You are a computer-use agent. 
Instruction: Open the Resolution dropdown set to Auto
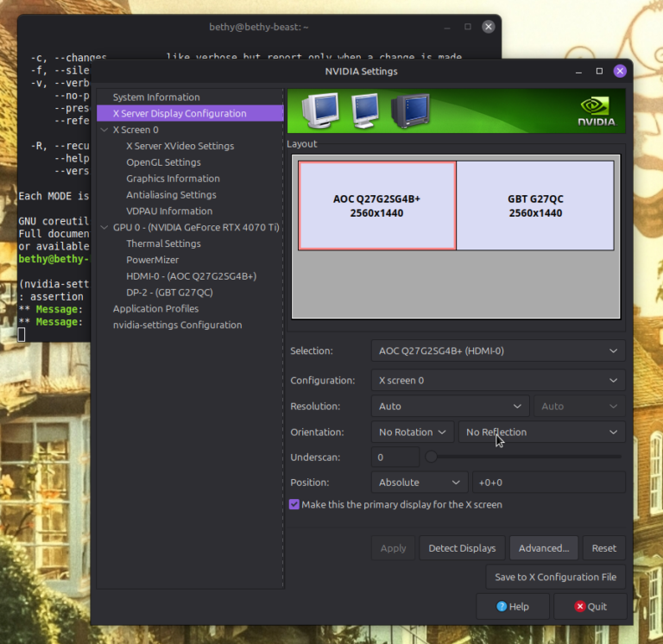coord(451,406)
